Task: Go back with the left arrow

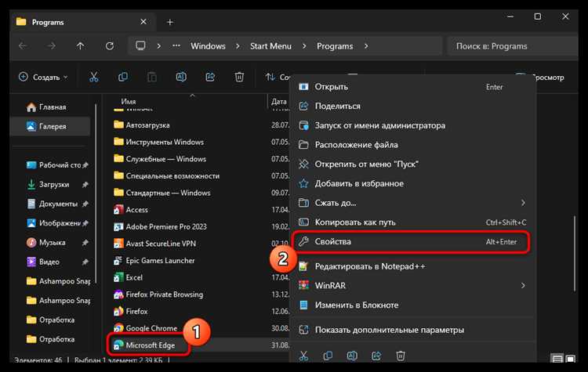Action: click(23, 46)
